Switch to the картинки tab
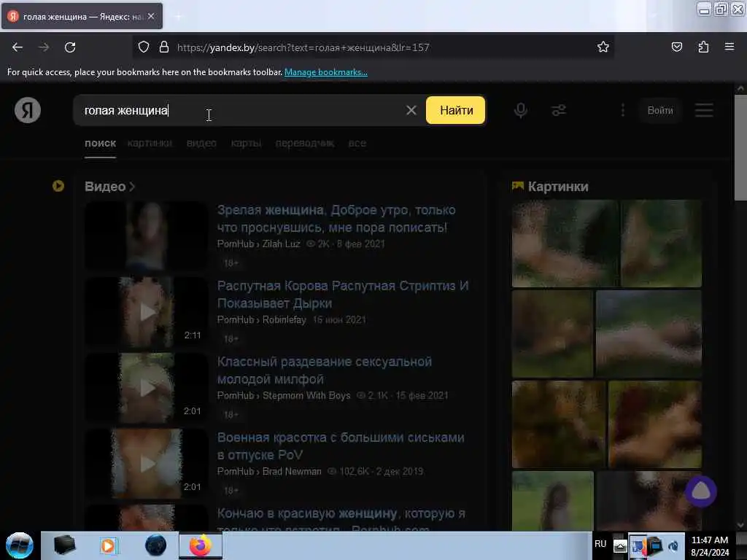The height and width of the screenshot is (560, 747). (150, 144)
